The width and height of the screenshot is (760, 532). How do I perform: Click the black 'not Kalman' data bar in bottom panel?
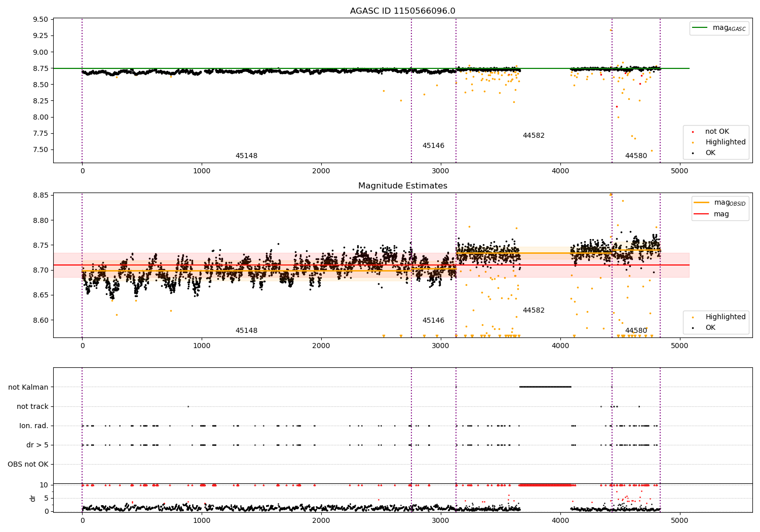[x=545, y=387]
